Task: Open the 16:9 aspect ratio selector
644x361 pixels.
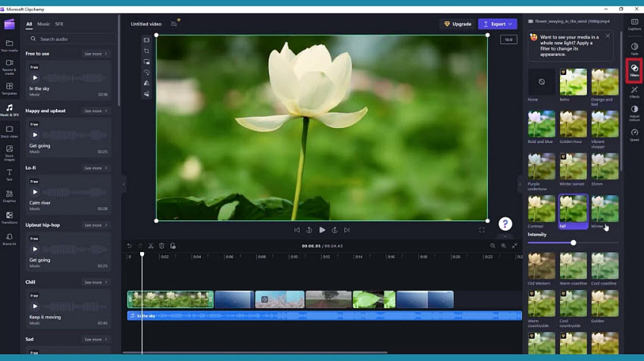Action: [x=508, y=40]
